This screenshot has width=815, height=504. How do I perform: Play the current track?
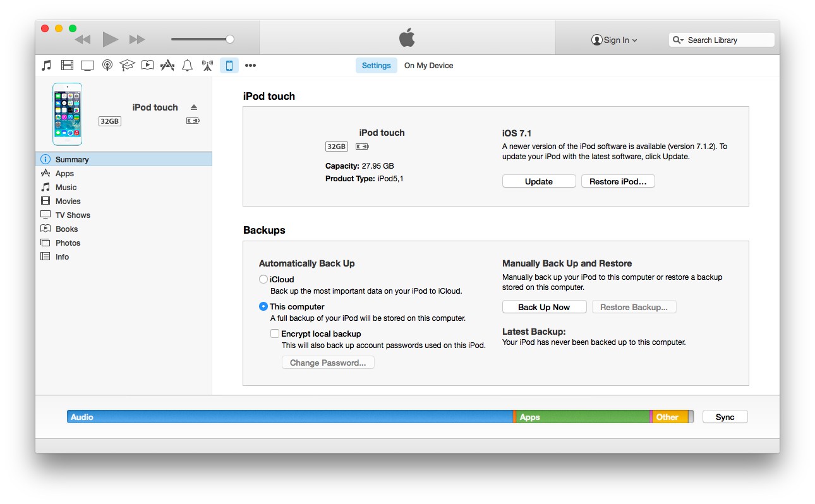pyautogui.click(x=110, y=39)
